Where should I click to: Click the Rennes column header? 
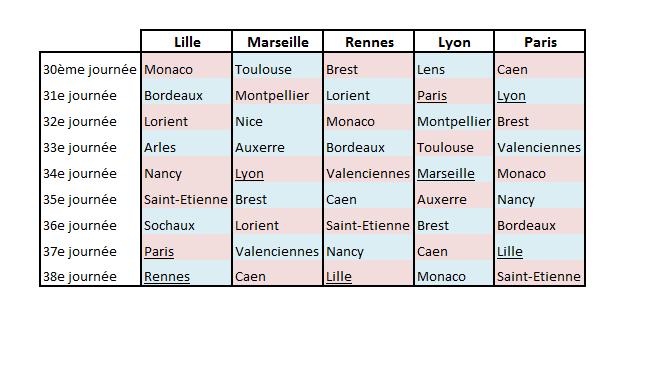pyautogui.click(x=369, y=42)
